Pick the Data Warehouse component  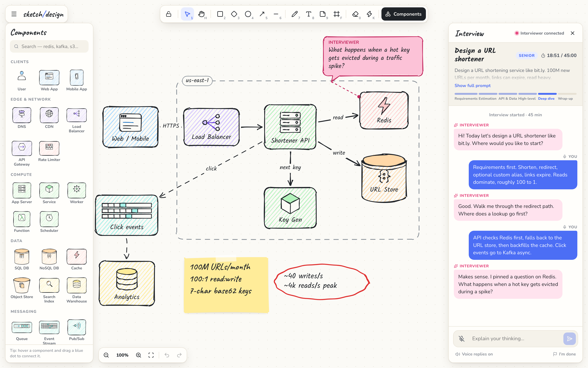click(77, 290)
